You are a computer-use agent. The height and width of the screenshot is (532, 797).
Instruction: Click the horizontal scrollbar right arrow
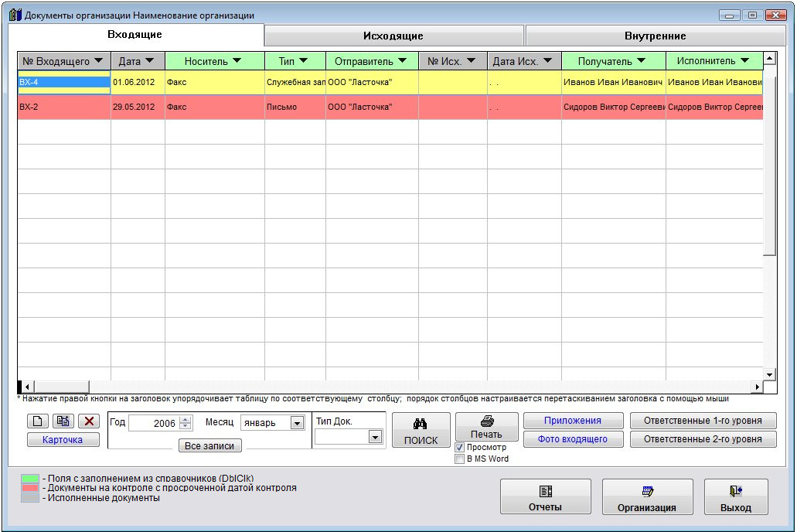click(758, 387)
